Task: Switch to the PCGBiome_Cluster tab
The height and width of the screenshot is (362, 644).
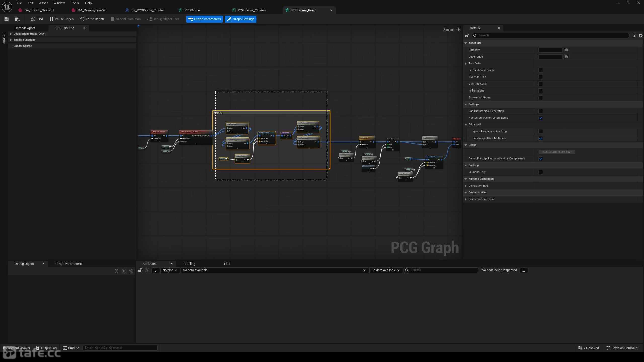Action: pyautogui.click(x=252, y=10)
